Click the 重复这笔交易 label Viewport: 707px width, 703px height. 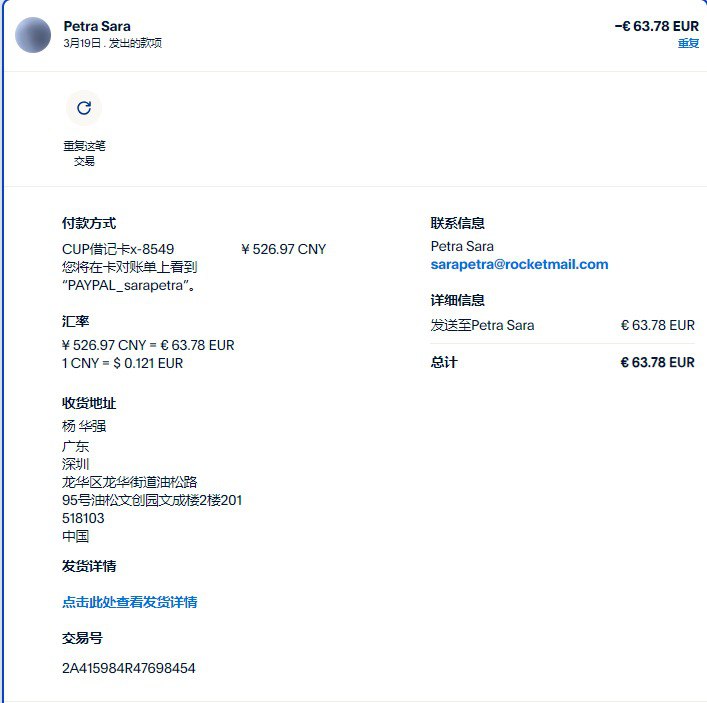(84, 153)
